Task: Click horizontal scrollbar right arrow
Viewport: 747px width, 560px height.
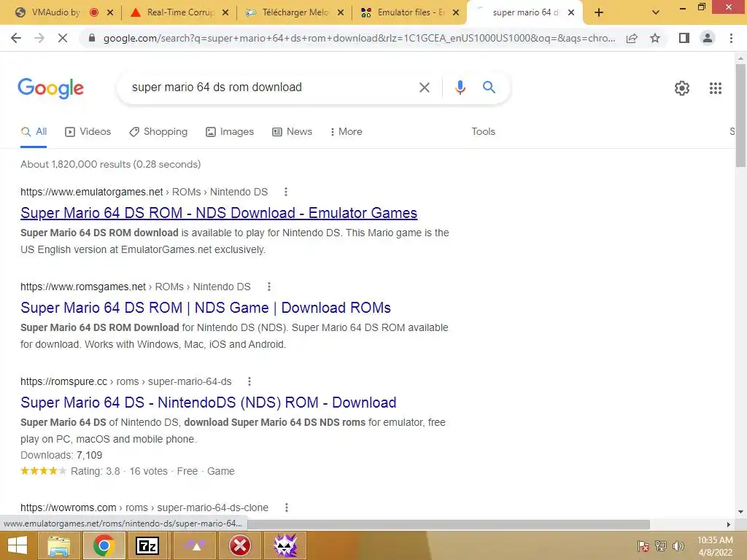Action: (729, 524)
